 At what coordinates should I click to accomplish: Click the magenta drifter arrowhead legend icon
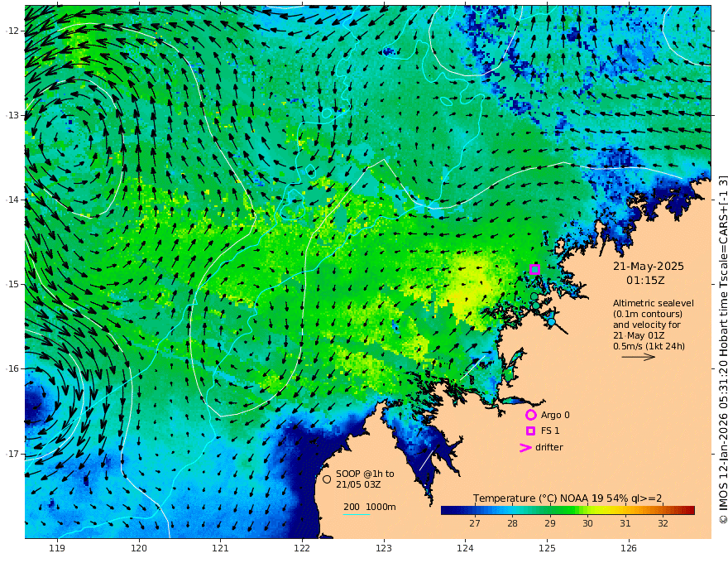tap(525, 448)
